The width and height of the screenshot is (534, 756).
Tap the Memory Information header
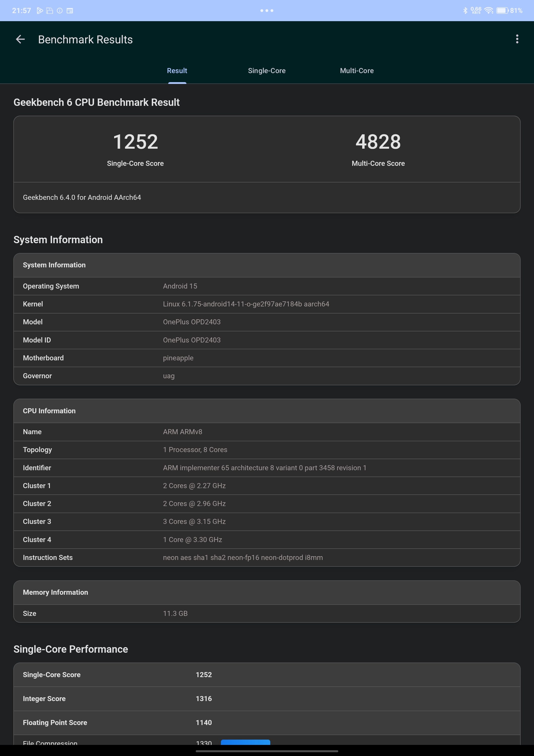pyautogui.click(x=267, y=592)
